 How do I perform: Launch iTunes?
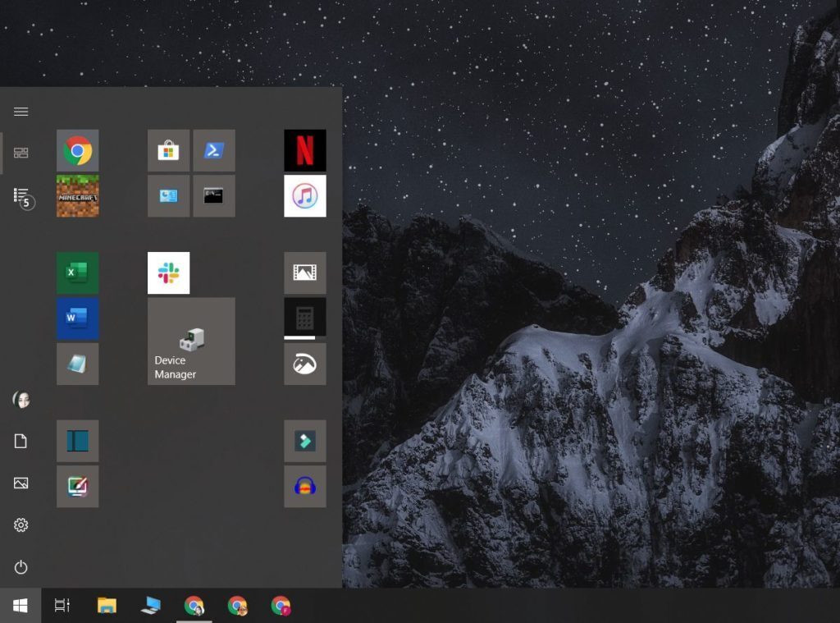pyautogui.click(x=305, y=195)
